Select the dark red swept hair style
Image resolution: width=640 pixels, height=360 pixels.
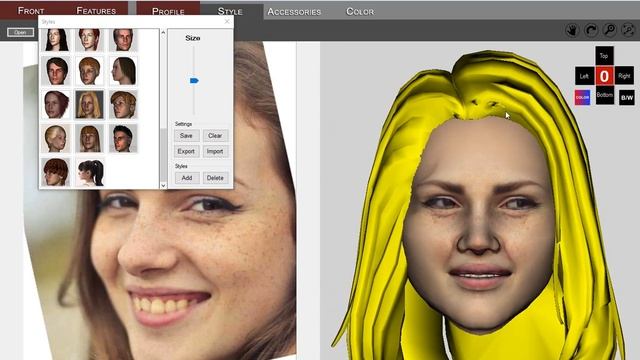56,105
